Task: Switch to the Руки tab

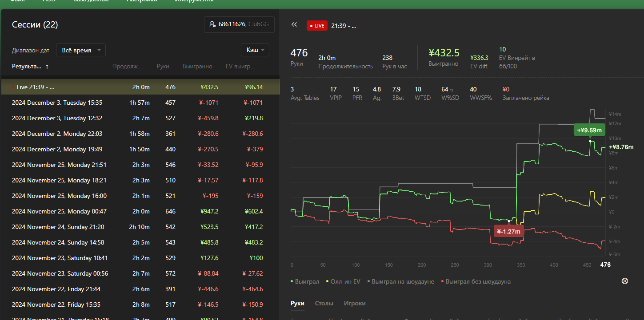Action: tap(297, 303)
